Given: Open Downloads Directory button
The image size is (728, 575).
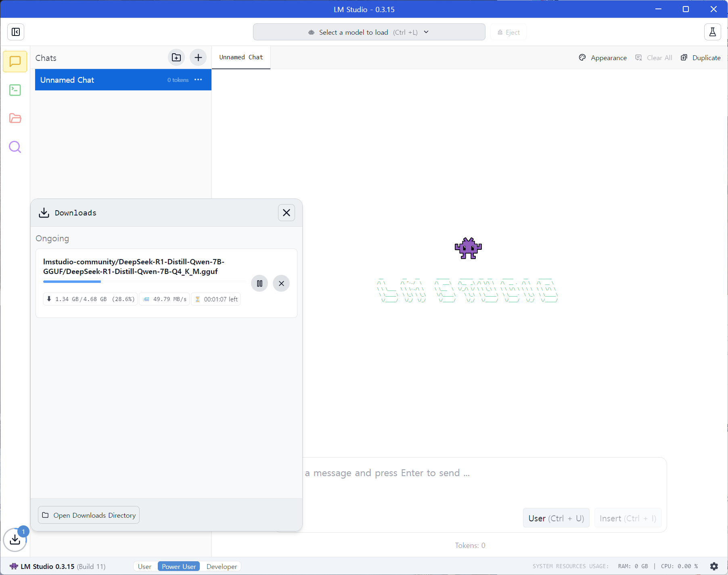Looking at the screenshot, I should [89, 515].
